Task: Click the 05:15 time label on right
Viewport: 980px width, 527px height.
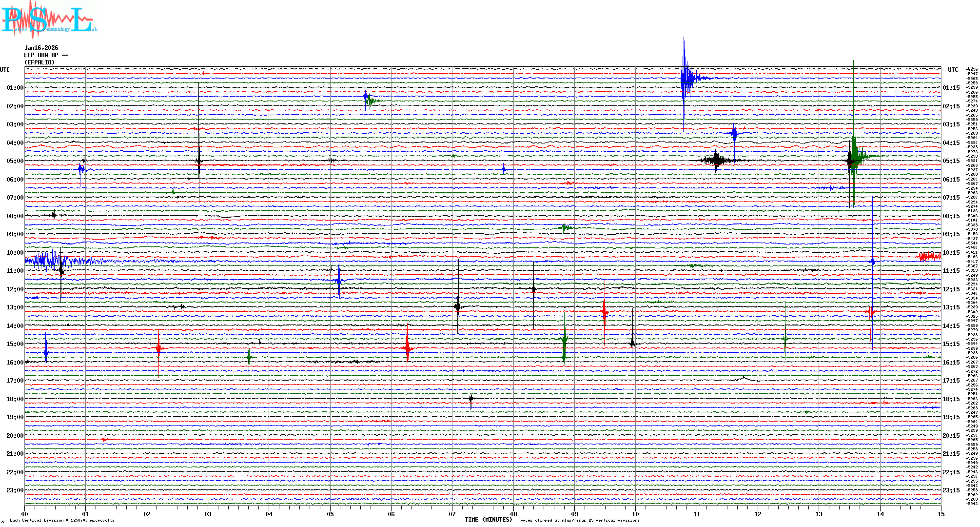Action: (x=951, y=161)
